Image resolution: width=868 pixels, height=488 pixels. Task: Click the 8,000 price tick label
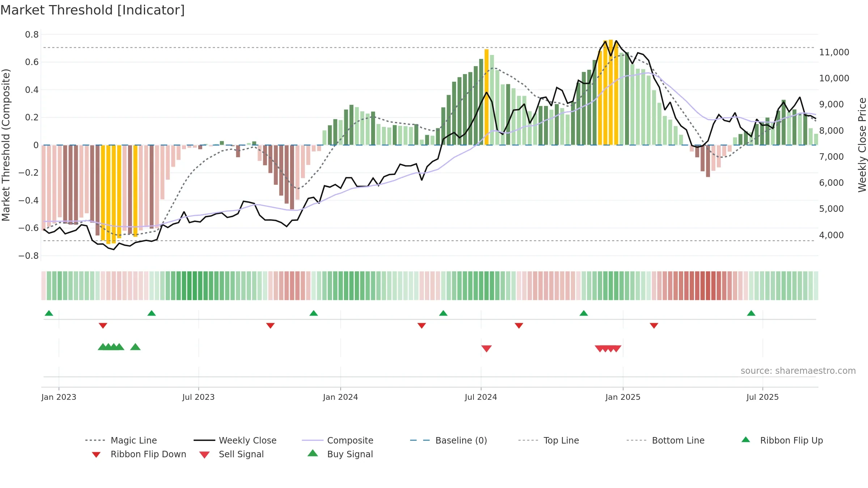point(831,131)
